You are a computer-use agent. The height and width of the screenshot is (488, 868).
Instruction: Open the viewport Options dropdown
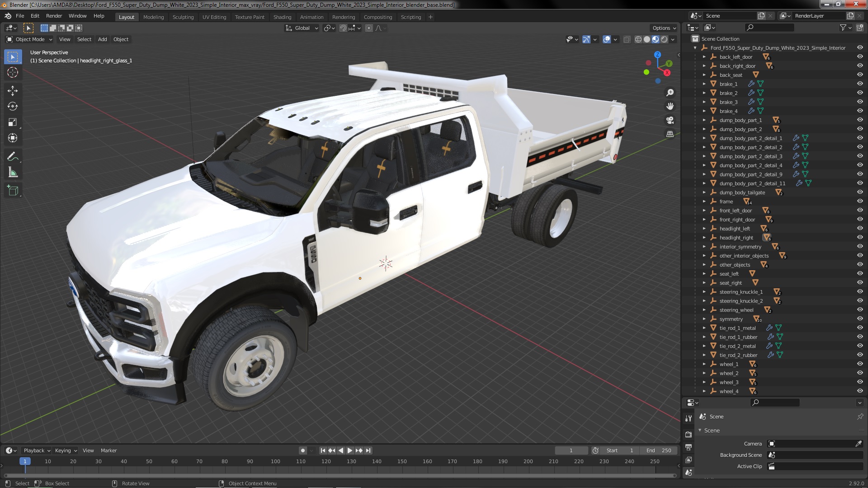(664, 28)
